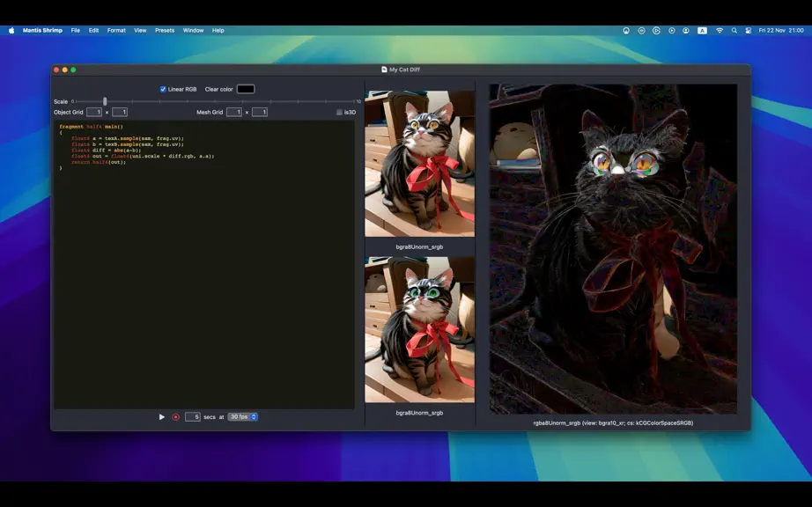Click the 'fragment half4 main()' code line

pyautogui.click(x=91, y=127)
